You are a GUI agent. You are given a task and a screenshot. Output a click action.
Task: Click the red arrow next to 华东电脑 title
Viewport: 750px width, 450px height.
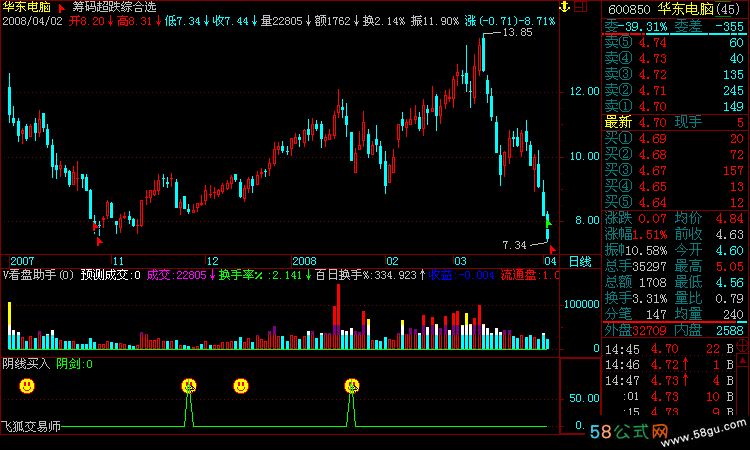[x=61, y=8]
